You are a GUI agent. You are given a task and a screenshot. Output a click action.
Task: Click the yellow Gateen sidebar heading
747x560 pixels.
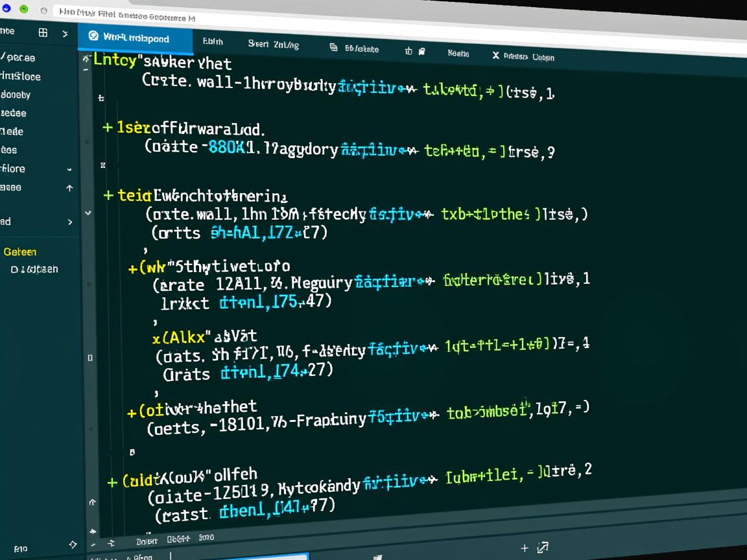tap(20, 251)
